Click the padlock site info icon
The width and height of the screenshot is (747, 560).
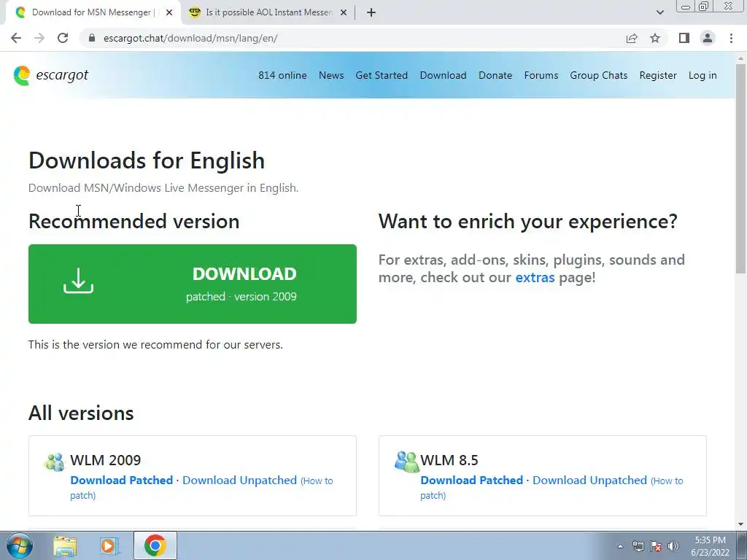click(92, 38)
